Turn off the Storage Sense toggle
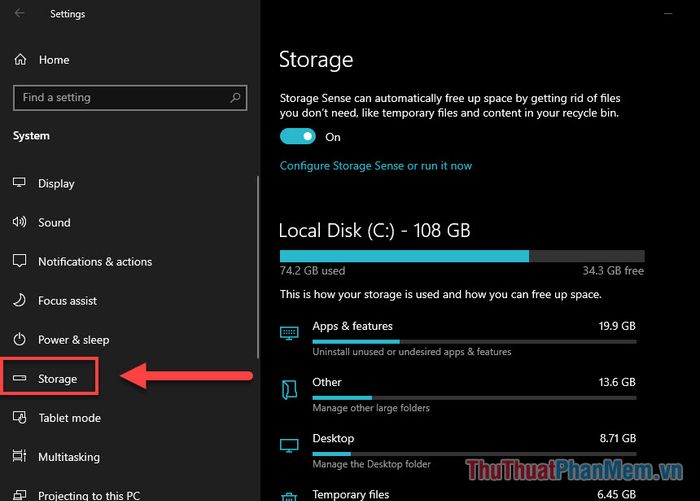The width and height of the screenshot is (700, 501). click(297, 136)
